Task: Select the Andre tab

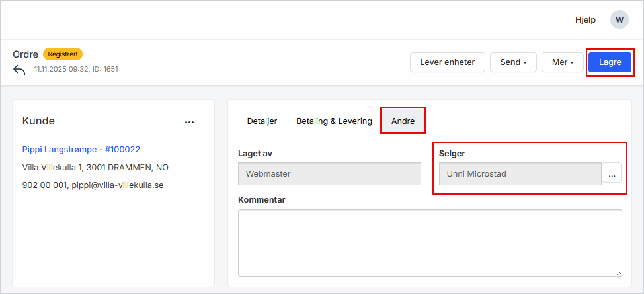Action: pos(403,121)
